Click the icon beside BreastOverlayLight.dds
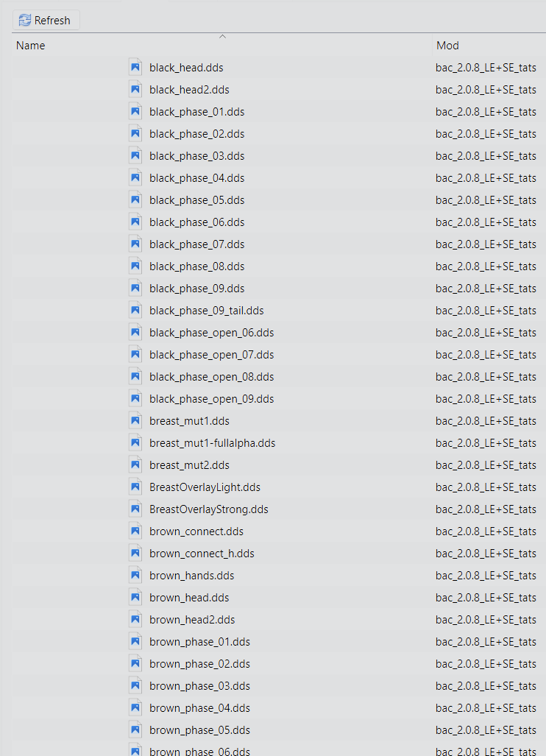546x756 pixels. coord(135,487)
